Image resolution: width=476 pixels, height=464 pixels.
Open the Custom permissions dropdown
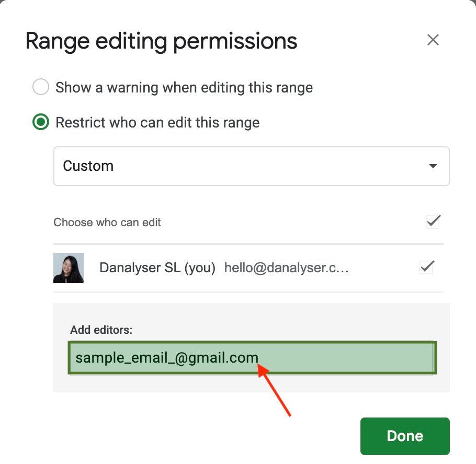pos(251,166)
